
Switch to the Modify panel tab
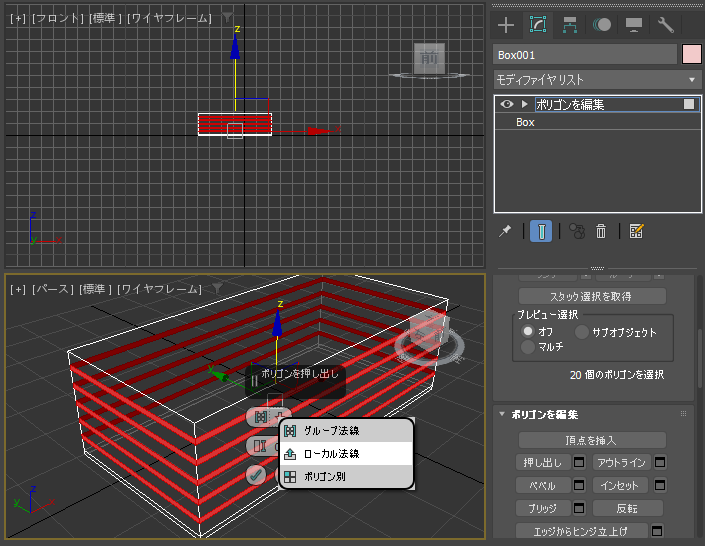538,25
